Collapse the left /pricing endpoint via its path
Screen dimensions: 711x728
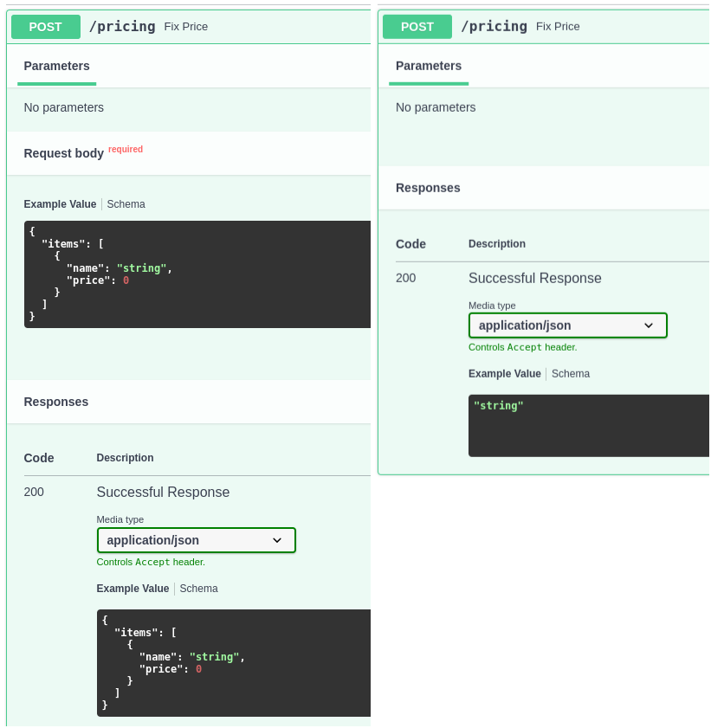click(x=122, y=27)
